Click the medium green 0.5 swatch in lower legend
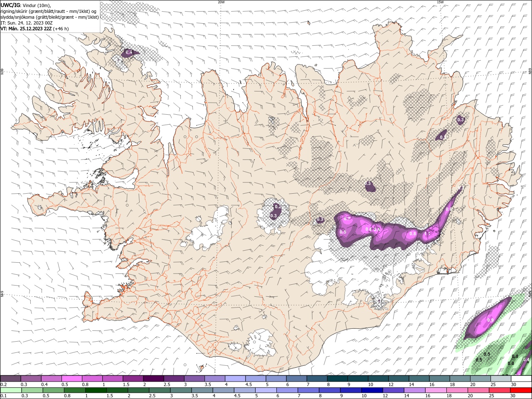The height and width of the screenshot is (399, 532). [53, 390]
